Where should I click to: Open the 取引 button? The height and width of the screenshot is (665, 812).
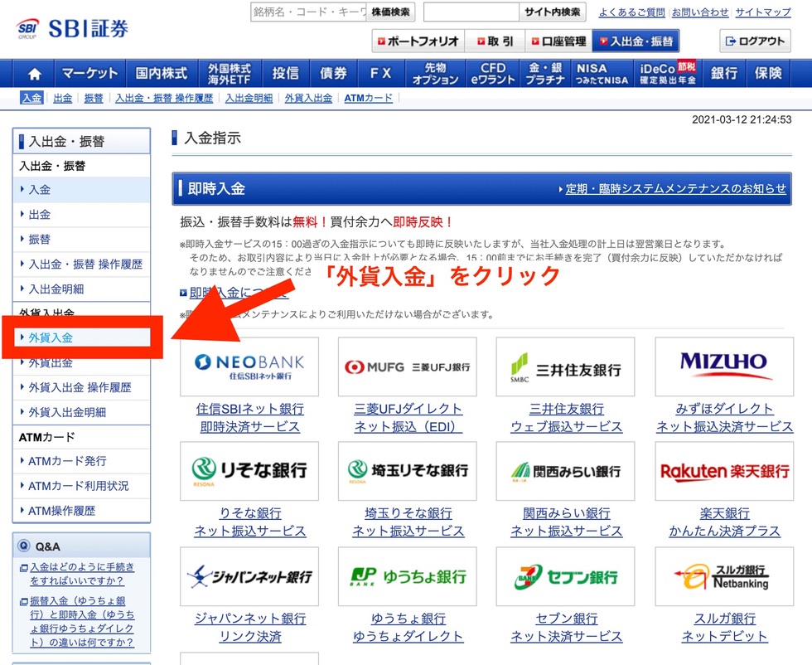click(x=495, y=41)
